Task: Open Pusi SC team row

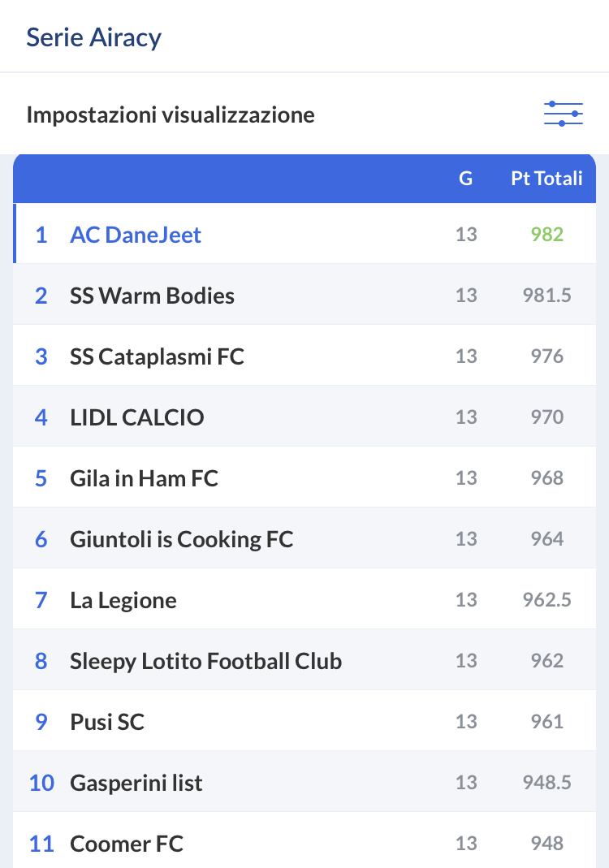Action: tap(107, 722)
